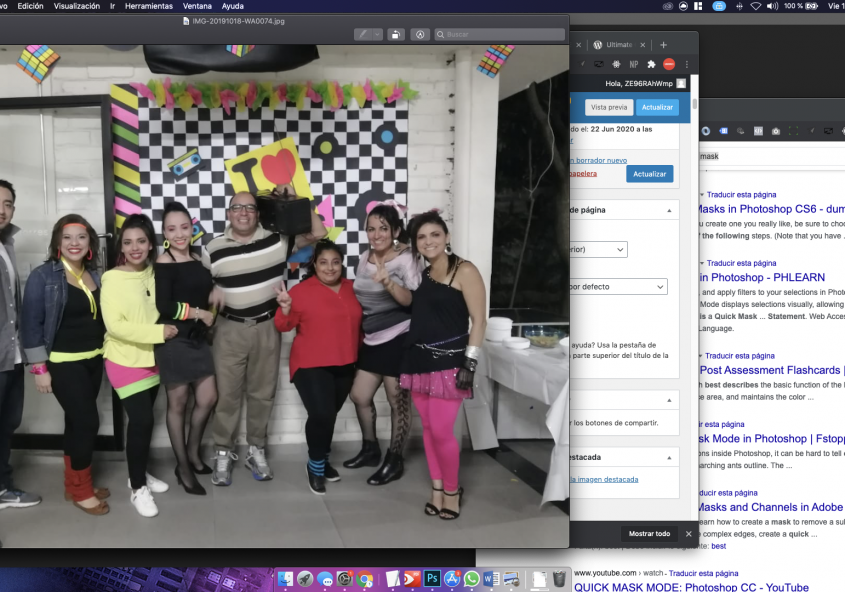Switch to the Ultimate WordPress browser tab
Screen dimensions: 845x592
[x=619, y=45]
